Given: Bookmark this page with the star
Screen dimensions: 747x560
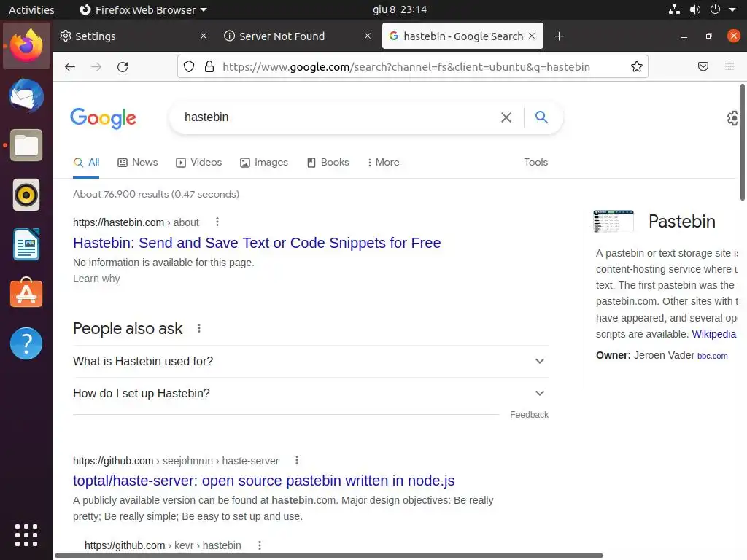Looking at the screenshot, I should (636, 66).
